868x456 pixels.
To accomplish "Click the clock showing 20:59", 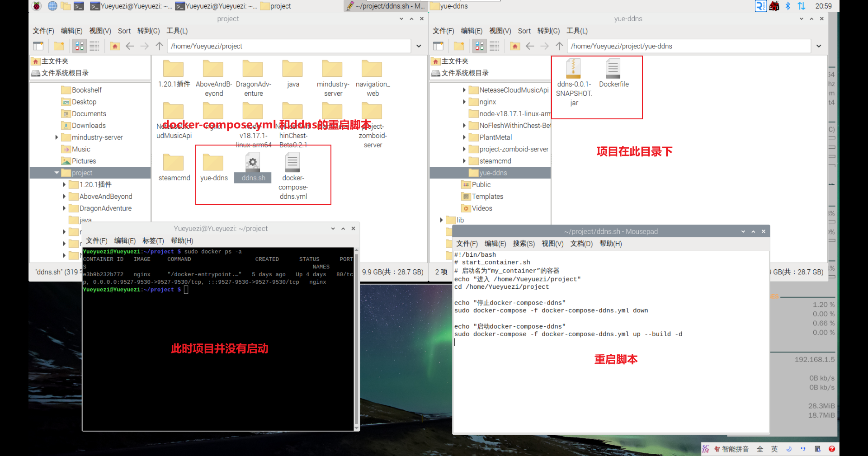I will point(823,6).
